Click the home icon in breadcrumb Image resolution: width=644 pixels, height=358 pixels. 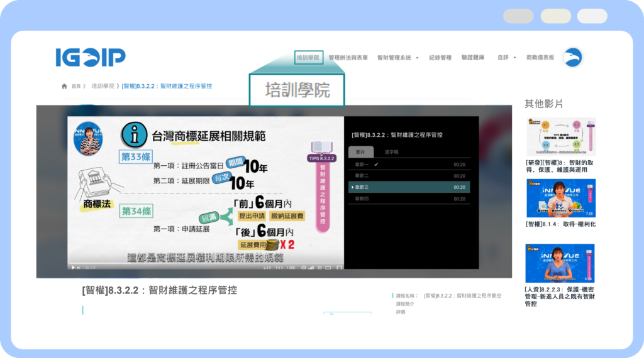click(64, 86)
